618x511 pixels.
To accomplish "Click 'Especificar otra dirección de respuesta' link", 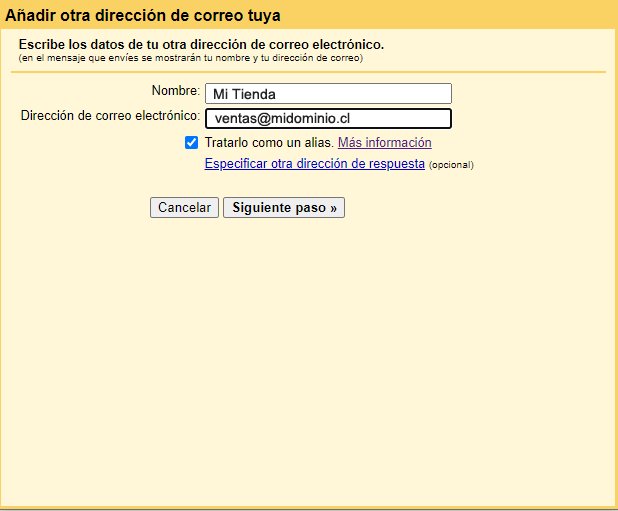I will pos(314,163).
